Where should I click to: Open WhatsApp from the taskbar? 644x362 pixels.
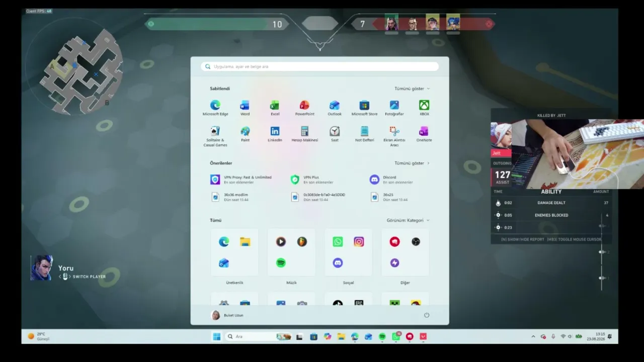coord(396,336)
